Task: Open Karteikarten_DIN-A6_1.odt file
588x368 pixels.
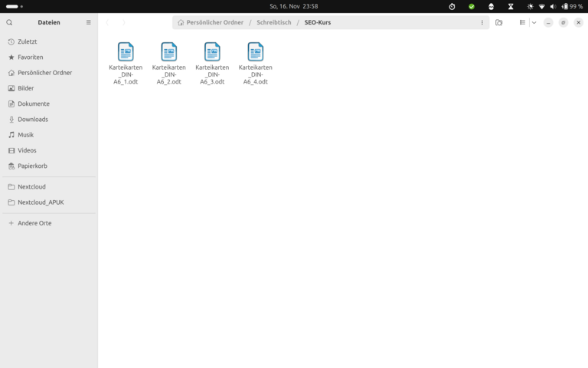Action: click(x=126, y=52)
